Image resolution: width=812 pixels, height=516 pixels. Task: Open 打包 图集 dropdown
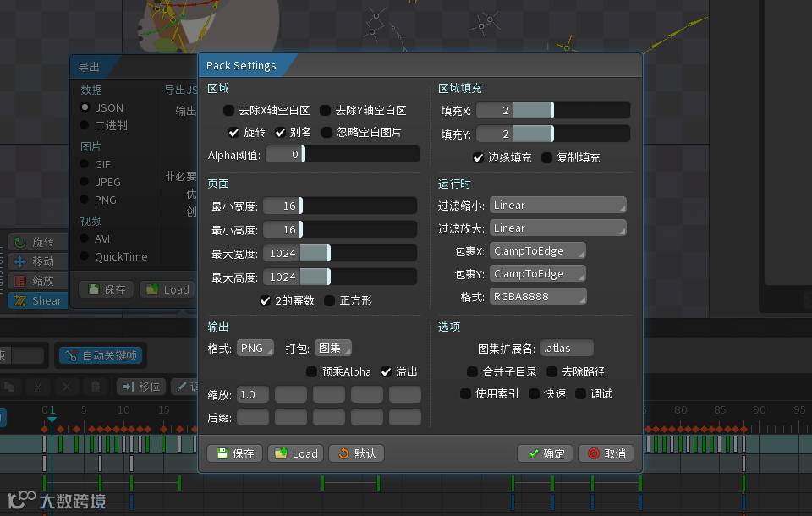[333, 349]
